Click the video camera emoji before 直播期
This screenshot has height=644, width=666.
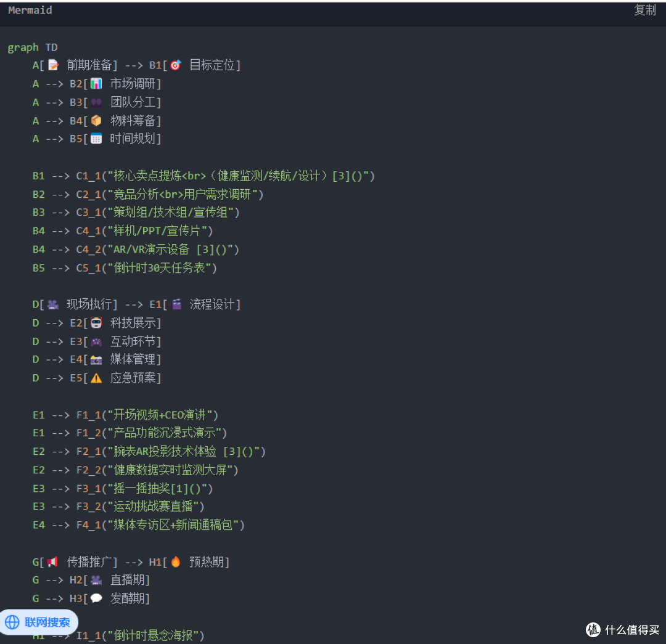[96, 580]
